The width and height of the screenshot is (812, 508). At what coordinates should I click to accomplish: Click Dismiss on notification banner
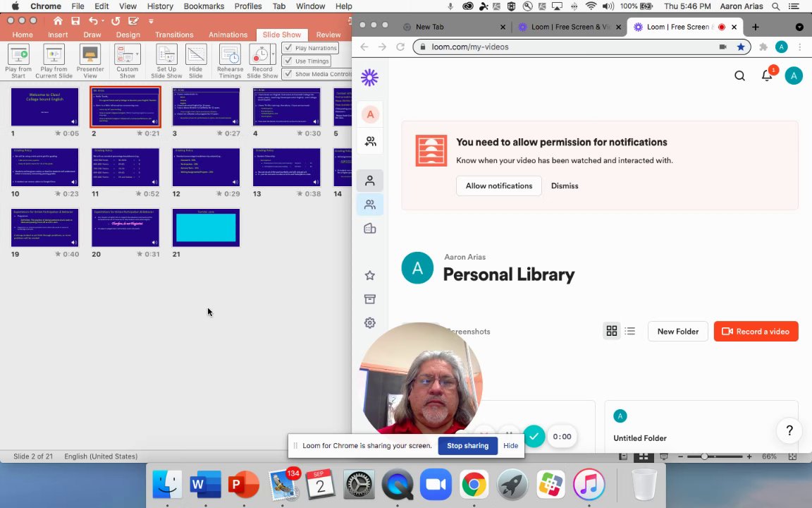pyautogui.click(x=565, y=186)
